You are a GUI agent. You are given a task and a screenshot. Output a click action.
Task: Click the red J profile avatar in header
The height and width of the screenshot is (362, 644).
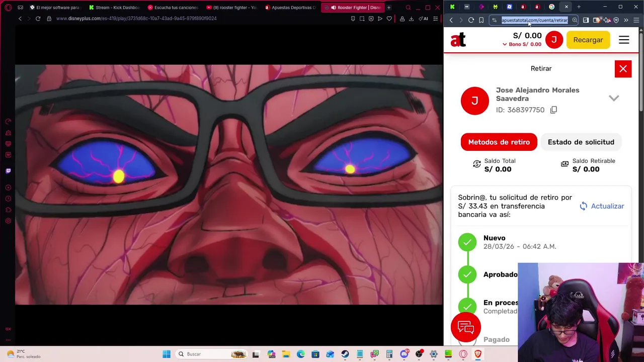tap(554, 40)
